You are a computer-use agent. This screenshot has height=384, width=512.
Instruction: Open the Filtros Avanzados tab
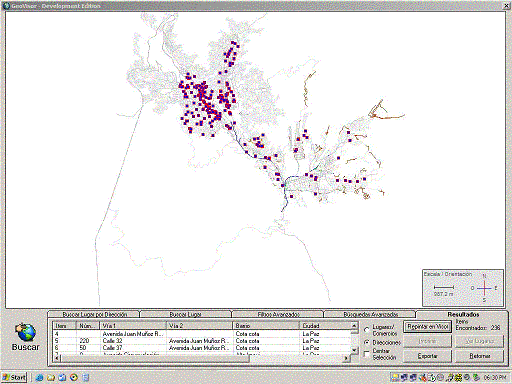pos(278,314)
